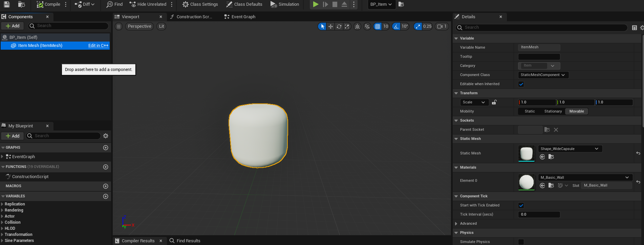The width and height of the screenshot is (644, 245).
Task: Click the M_Basic_Wall material thumbnail
Action: coord(526,182)
